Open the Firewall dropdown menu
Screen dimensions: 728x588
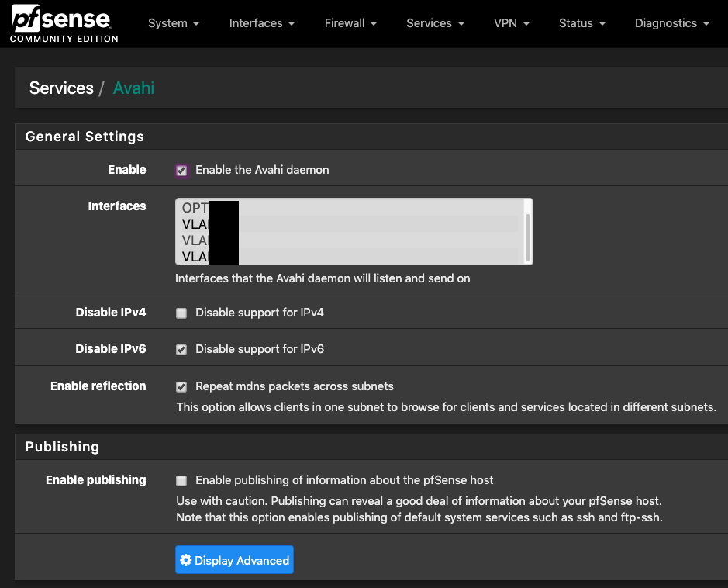pyautogui.click(x=350, y=23)
